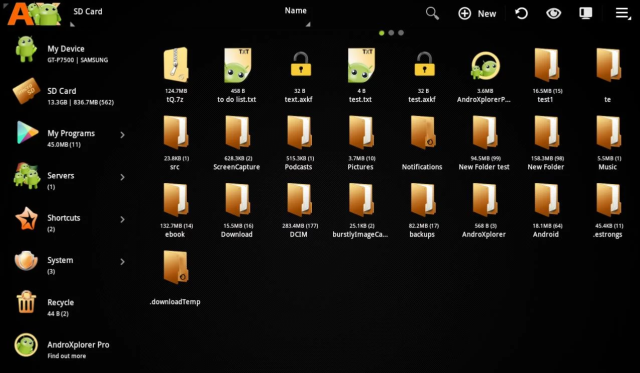This screenshot has height=373, width=640.
Task: Open the burstlyImageCa... folder
Action: (x=360, y=210)
